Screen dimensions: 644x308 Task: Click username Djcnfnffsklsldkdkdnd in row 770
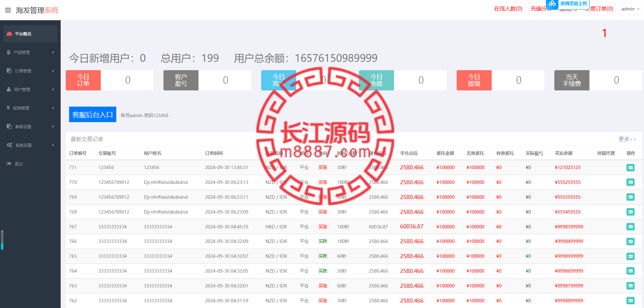point(166,182)
